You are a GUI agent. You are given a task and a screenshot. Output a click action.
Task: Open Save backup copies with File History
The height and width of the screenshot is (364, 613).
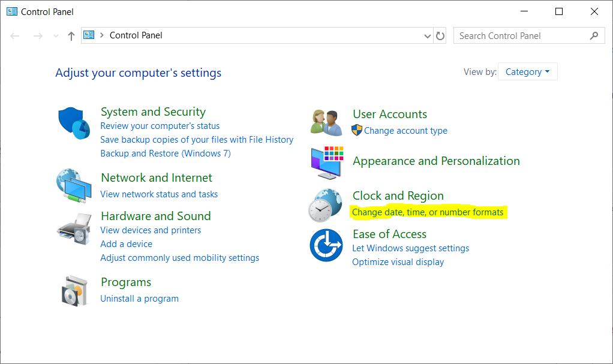(x=197, y=140)
